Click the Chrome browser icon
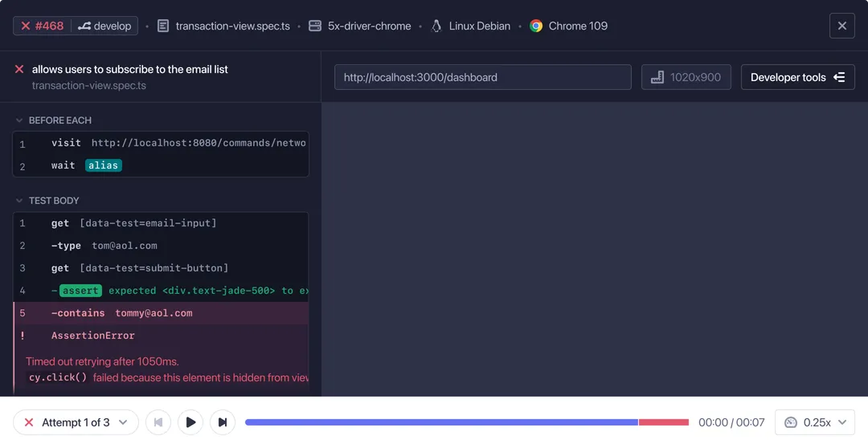The height and width of the screenshot is (448, 868). coord(536,26)
